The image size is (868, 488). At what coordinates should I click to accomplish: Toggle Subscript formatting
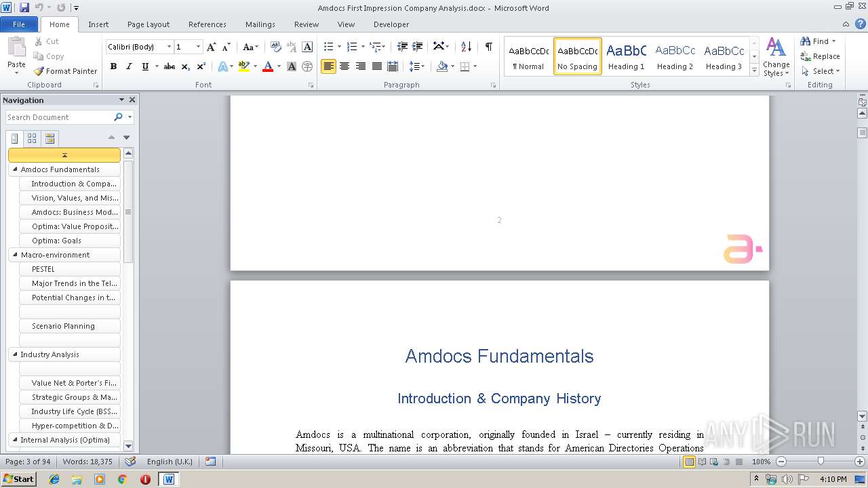pos(186,66)
